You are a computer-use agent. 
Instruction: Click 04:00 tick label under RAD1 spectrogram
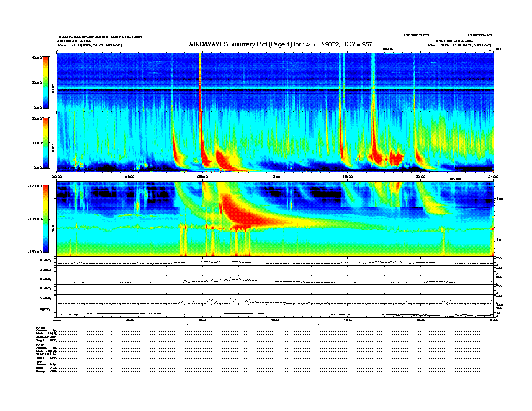[x=130, y=177]
